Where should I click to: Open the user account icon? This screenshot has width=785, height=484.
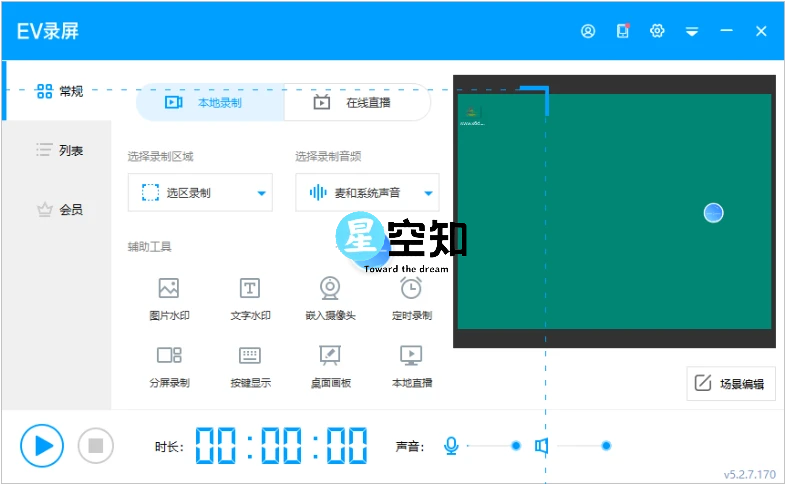coord(588,31)
